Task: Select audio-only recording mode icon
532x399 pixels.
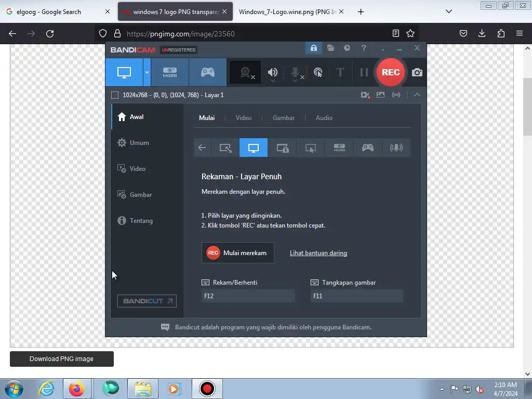Action: pyautogui.click(x=396, y=148)
